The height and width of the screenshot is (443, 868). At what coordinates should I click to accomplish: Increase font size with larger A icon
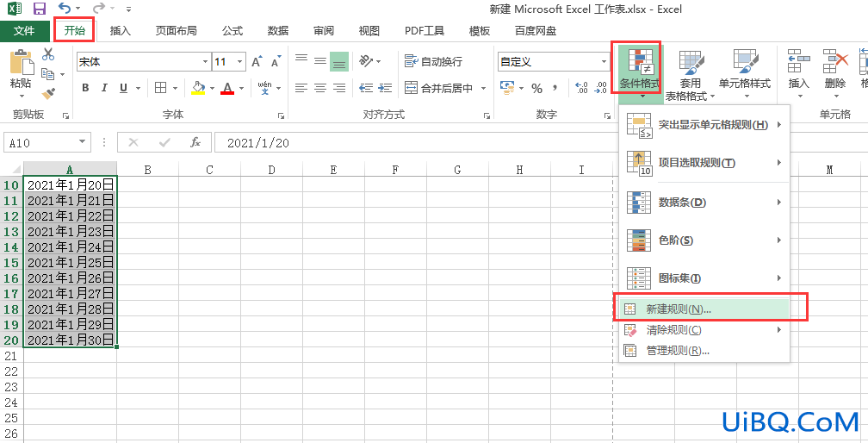pyautogui.click(x=257, y=61)
